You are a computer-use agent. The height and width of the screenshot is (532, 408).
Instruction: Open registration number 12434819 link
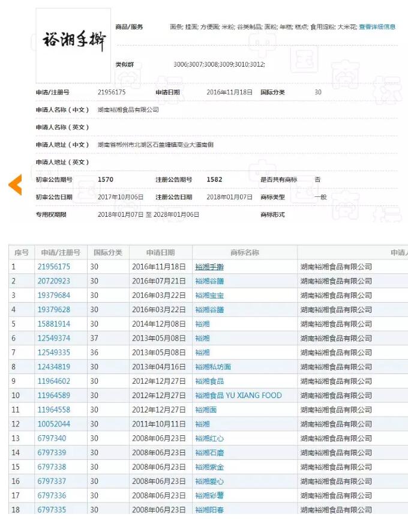(x=53, y=366)
